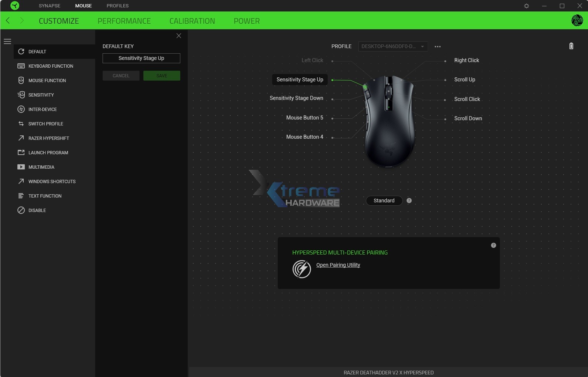588x377 pixels.
Task: Click the battery status icon
Action: tap(571, 46)
